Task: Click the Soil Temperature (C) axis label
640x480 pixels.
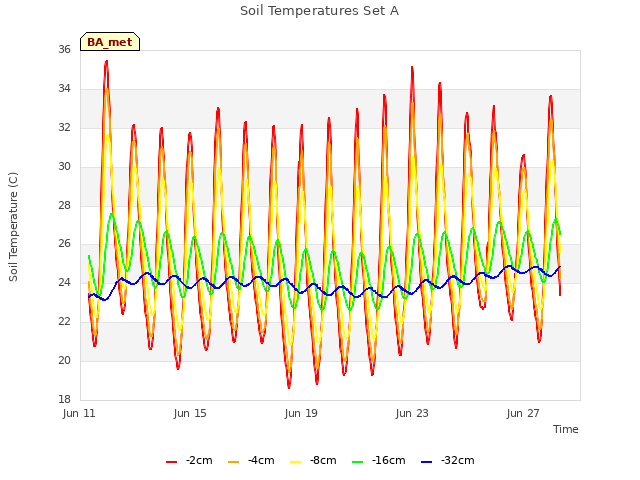Action: pyautogui.click(x=13, y=227)
